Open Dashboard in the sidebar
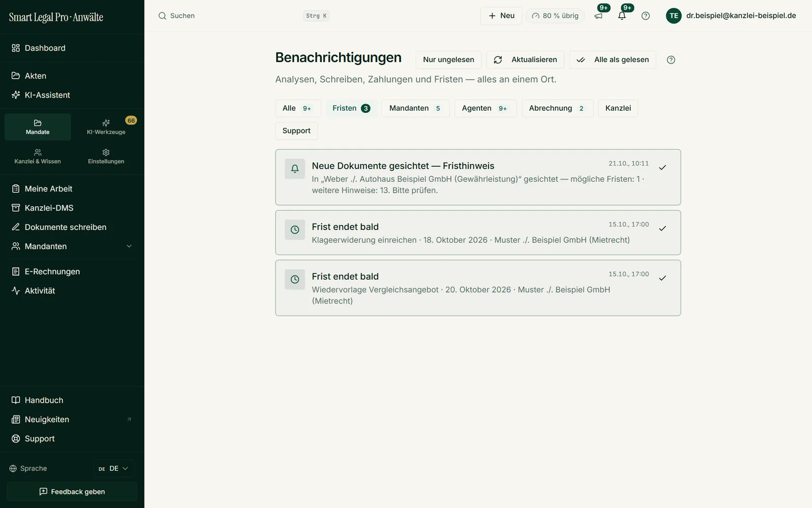812x508 pixels. pos(72,48)
